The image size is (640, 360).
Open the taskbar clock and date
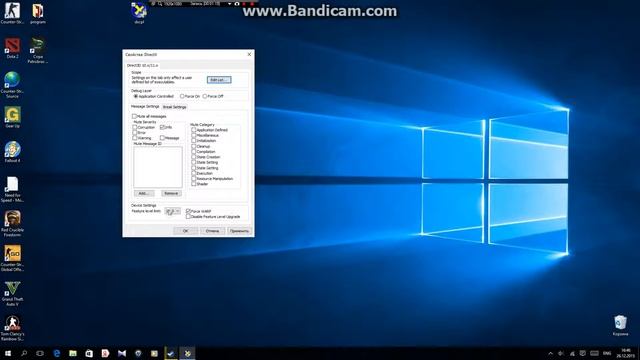[x=626, y=353]
